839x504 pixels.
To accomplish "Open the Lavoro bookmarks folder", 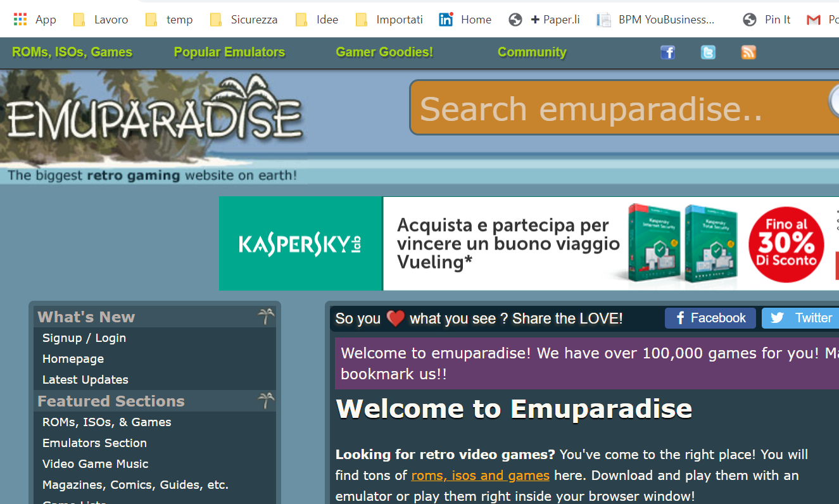I will (x=101, y=20).
